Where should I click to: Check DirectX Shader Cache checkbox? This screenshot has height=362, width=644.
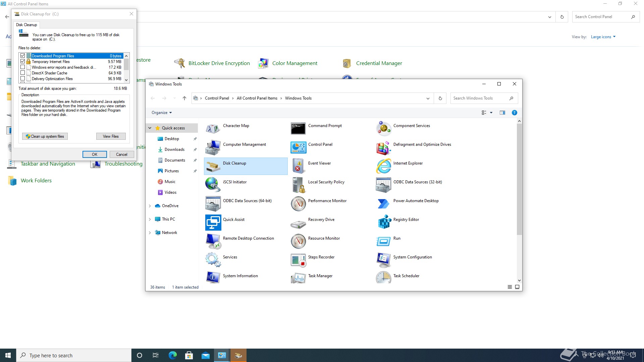(x=23, y=73)
